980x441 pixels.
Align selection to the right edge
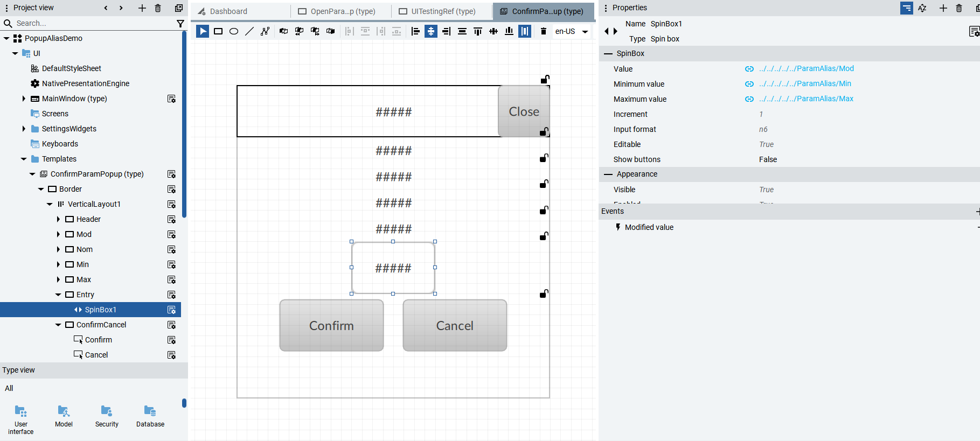coord(447,31)
